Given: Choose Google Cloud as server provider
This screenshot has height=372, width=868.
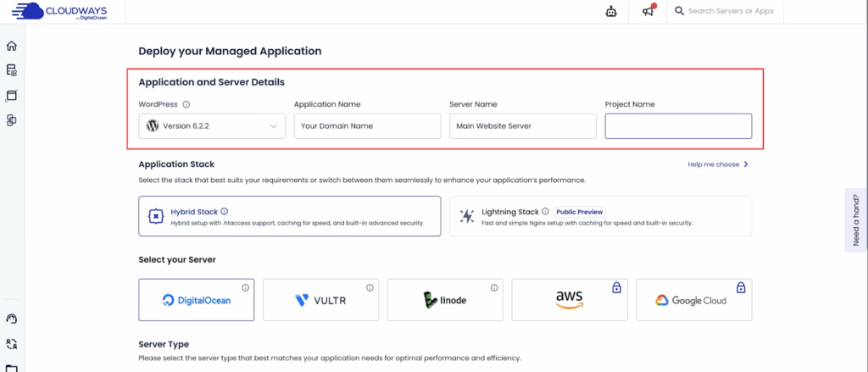Looking at the screenshot, I should tap(694, 300).
